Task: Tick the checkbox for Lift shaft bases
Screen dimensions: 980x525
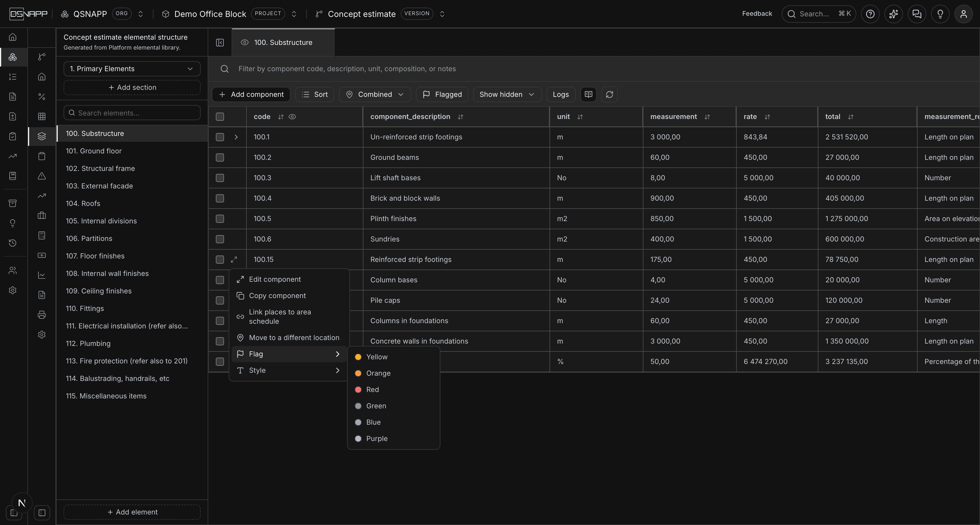Action: [x=220, y=178]
